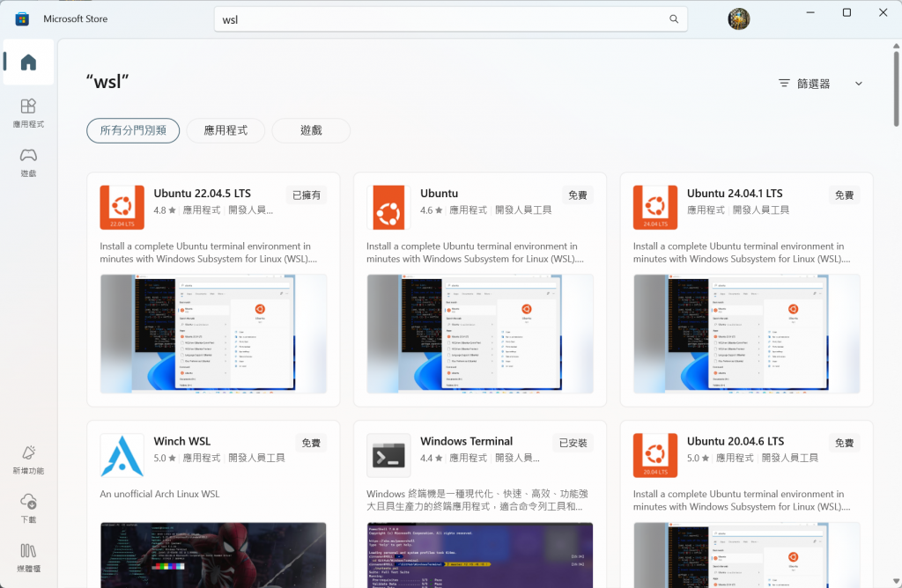Select the 應用程式 filter pill
Screen dimensions: 902x588
click(225, 130)
